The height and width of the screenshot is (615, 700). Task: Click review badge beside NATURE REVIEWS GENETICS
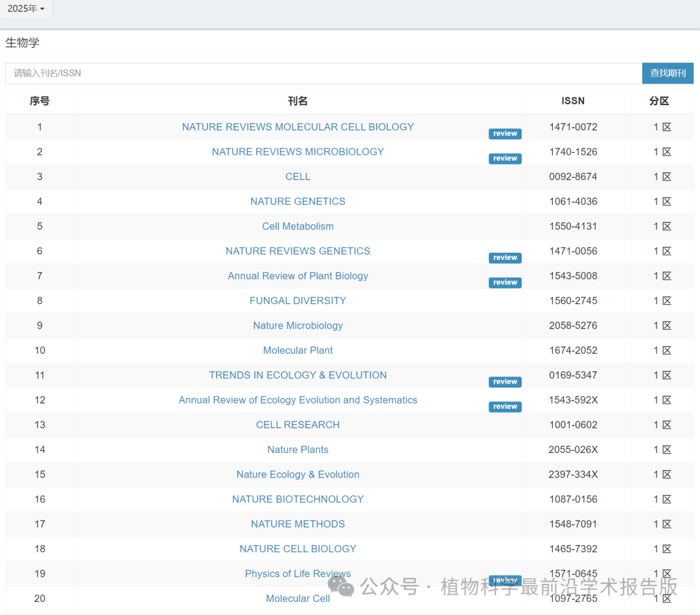505,258
